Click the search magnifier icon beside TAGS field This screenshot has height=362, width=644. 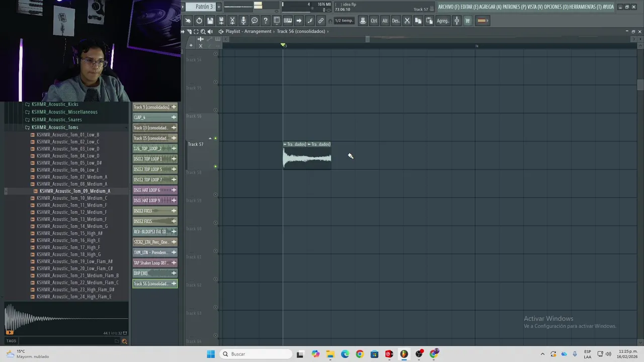pos(124,341)
